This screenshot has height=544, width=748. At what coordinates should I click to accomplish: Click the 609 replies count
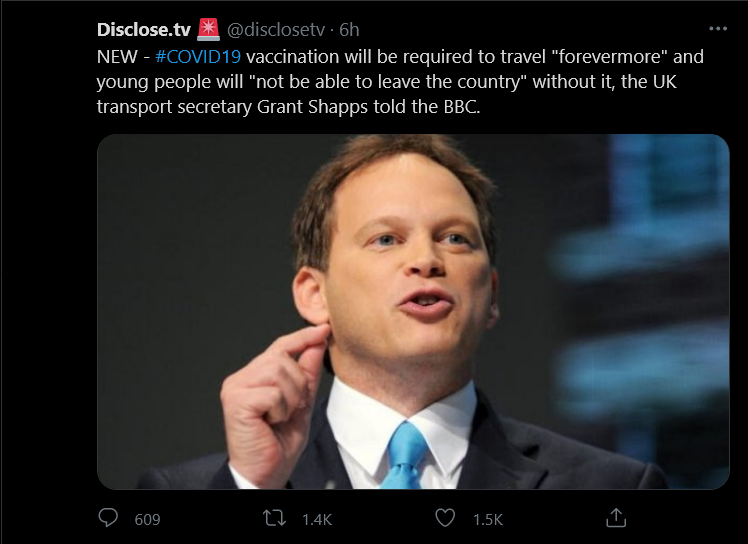(147, 519)
